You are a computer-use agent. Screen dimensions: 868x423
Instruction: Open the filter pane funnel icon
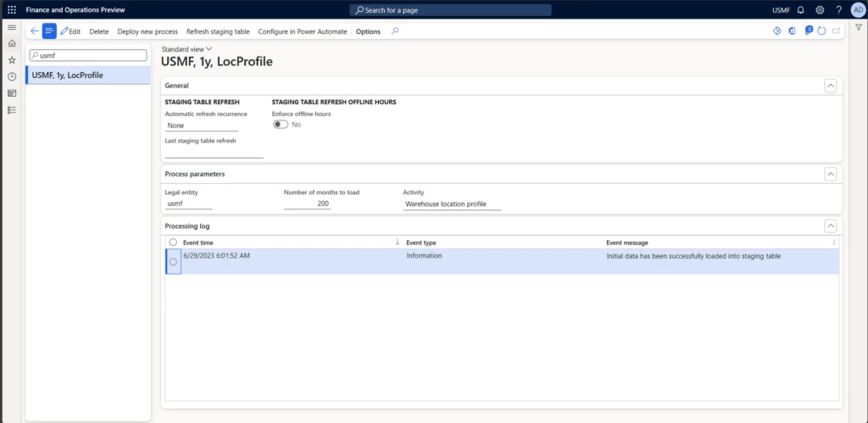(859, 27)
